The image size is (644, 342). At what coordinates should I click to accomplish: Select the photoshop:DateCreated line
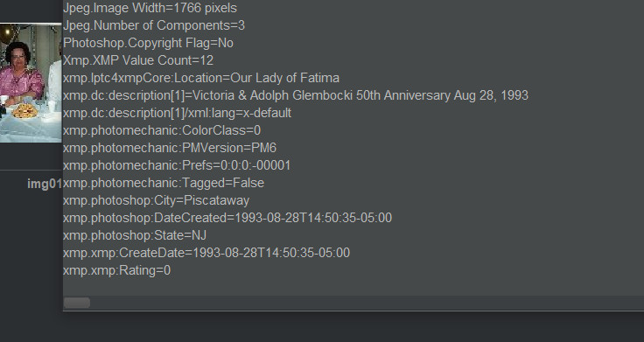tap(227, 218)
